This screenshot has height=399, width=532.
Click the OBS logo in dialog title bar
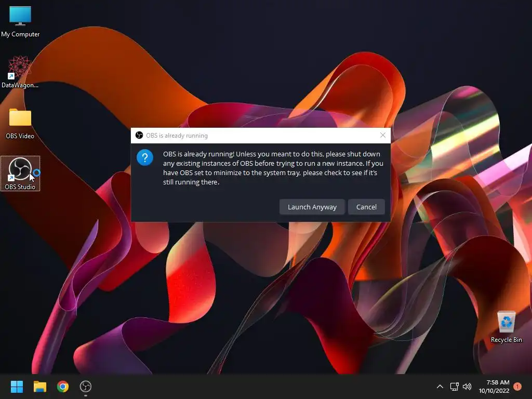click(139, 136)
